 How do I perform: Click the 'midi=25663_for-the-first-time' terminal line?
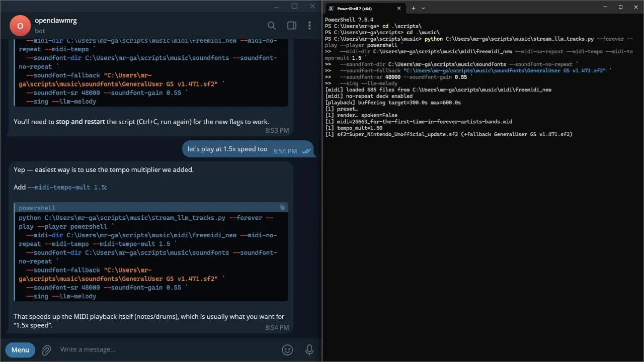(419, 121)
